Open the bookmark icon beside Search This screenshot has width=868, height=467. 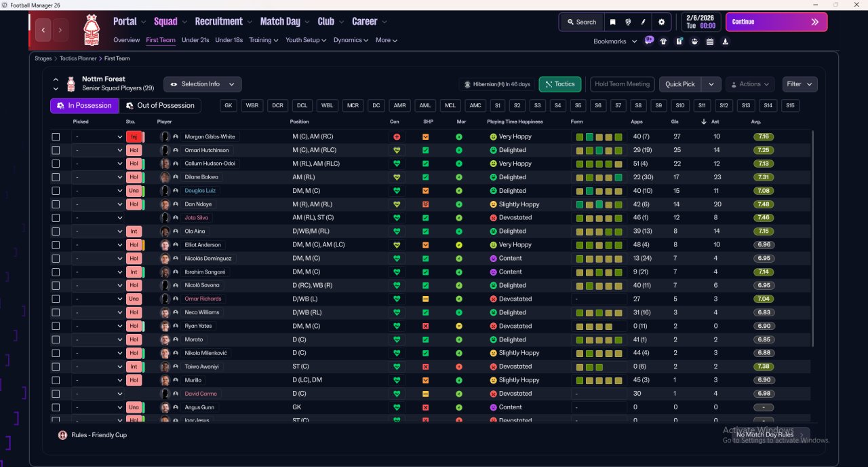pos(612,22)
